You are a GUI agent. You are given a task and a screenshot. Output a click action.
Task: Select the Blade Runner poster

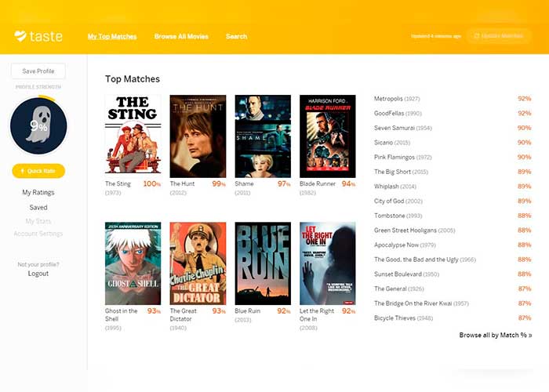328,136
